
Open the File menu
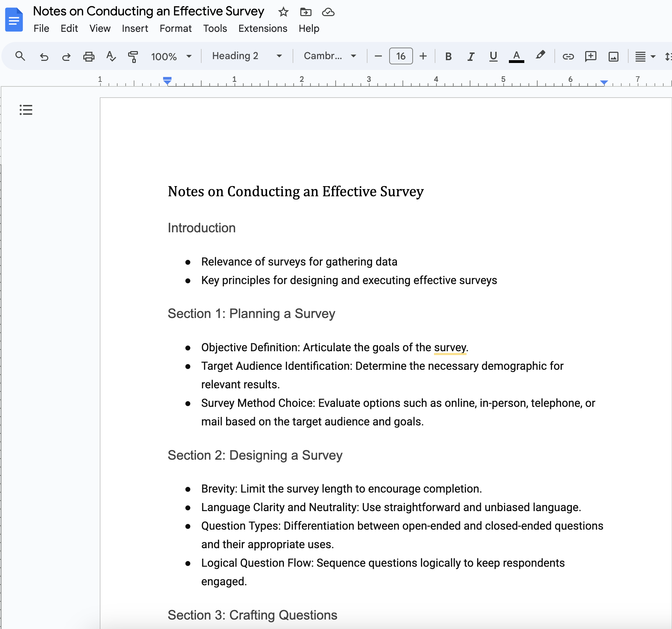coord(41,28)
